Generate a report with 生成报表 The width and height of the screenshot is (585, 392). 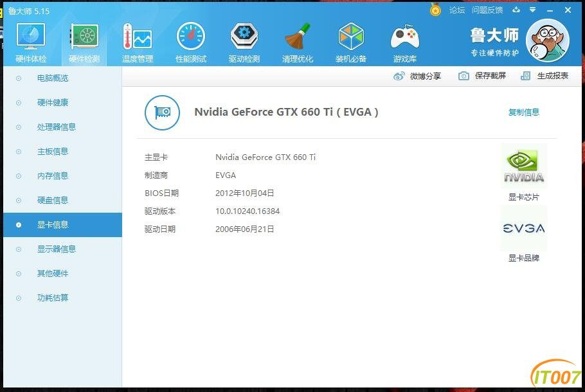(x=544, y=76)
